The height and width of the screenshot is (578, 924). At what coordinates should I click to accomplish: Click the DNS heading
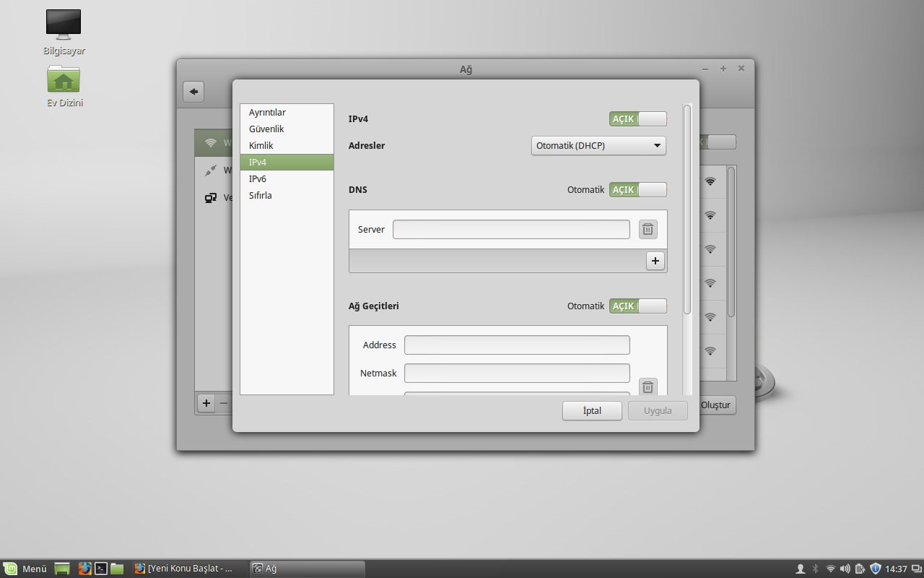coord(358,189)
